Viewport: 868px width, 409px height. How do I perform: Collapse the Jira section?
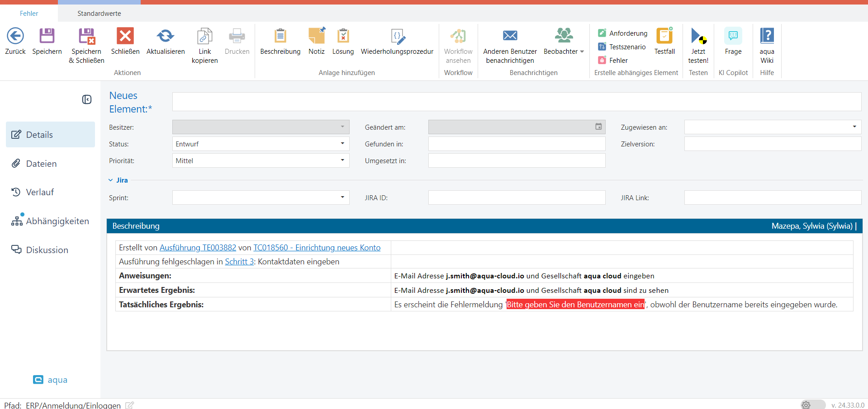tap(111, 180)
